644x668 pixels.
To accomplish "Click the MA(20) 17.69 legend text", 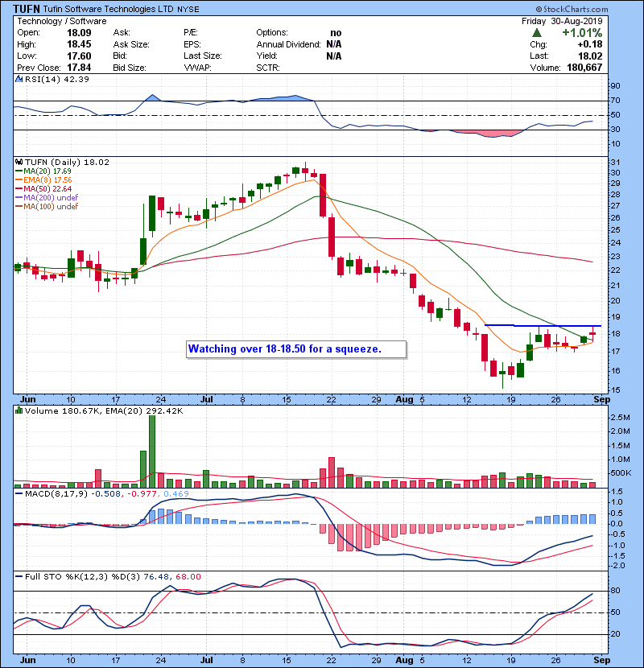I will click(47, 171).
